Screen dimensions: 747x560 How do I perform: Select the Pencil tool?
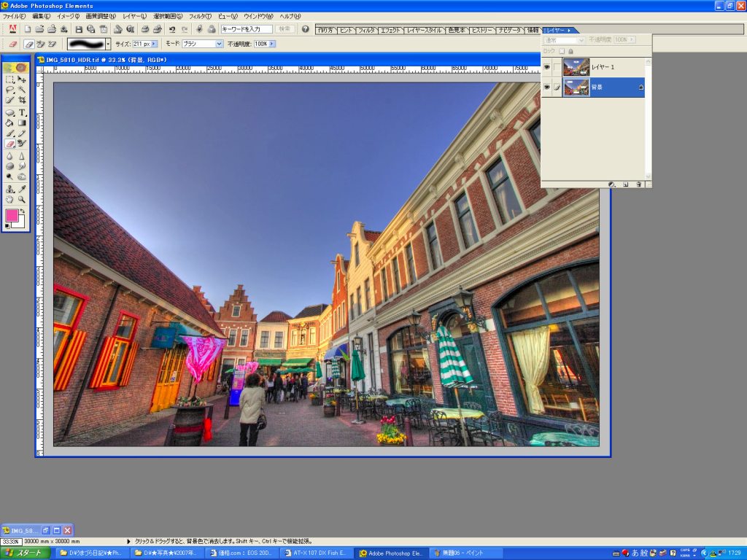tap(22, 133)
